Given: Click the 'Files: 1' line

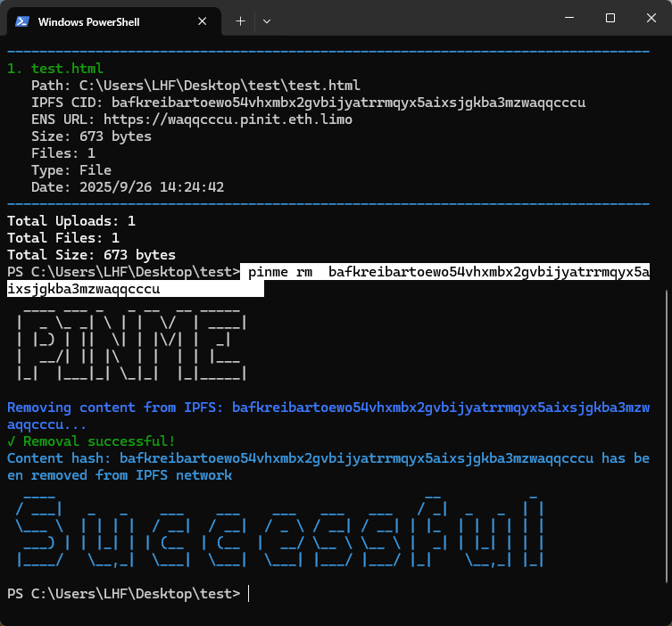Looking at the screenshot, I should (x=63, y=153).
